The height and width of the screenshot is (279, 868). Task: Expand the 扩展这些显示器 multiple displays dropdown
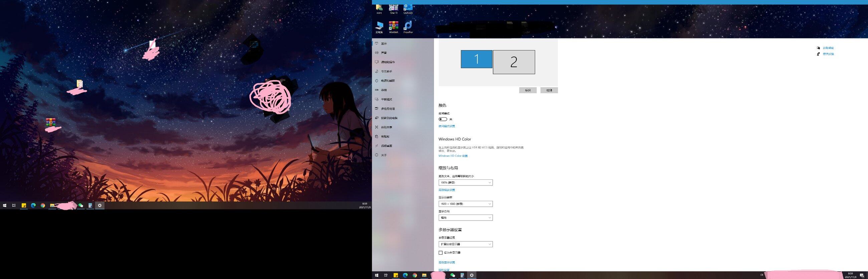click(466, 244)
